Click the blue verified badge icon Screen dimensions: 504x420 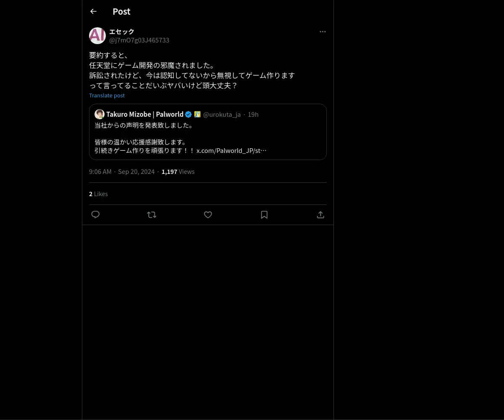pyautogui.click(x=189, y=114)
